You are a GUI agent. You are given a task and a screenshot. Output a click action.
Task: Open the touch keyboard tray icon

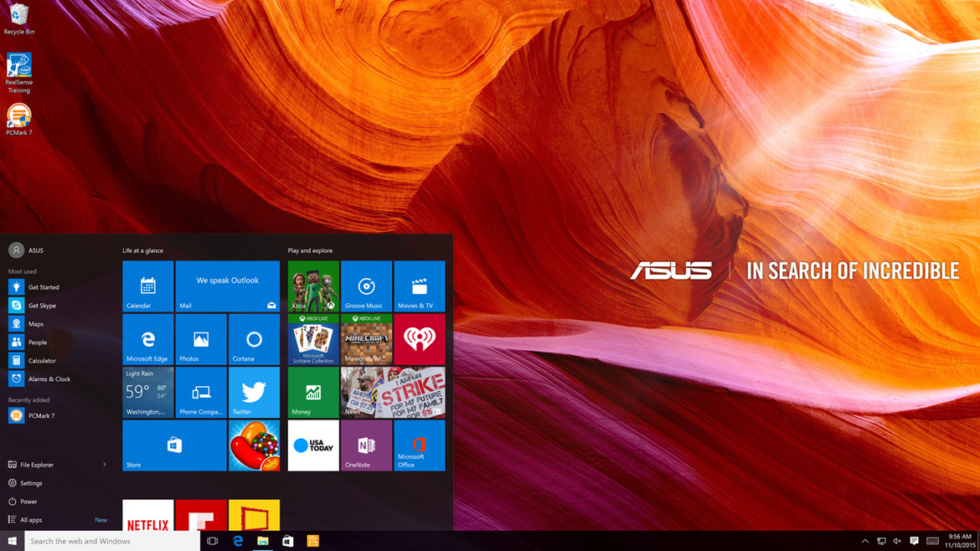click(932, 541)
